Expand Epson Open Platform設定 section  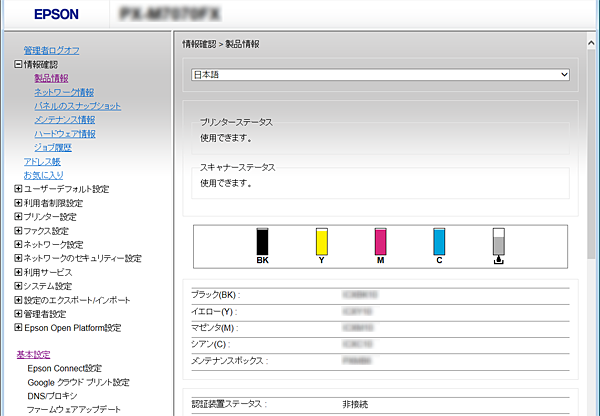(x=18, y=328)
